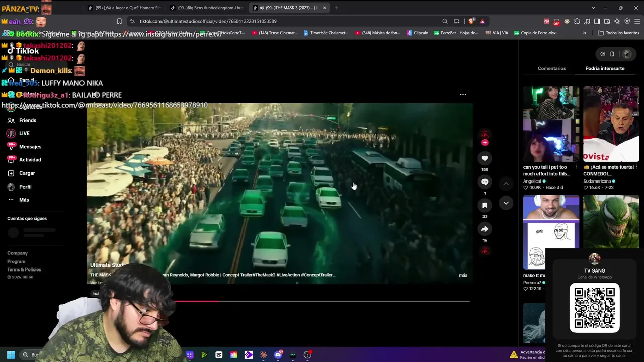Viewport: 644px width, 362px height.
Task: Open the Timothée Chalamet bookmark
Action: pos(326,33)
